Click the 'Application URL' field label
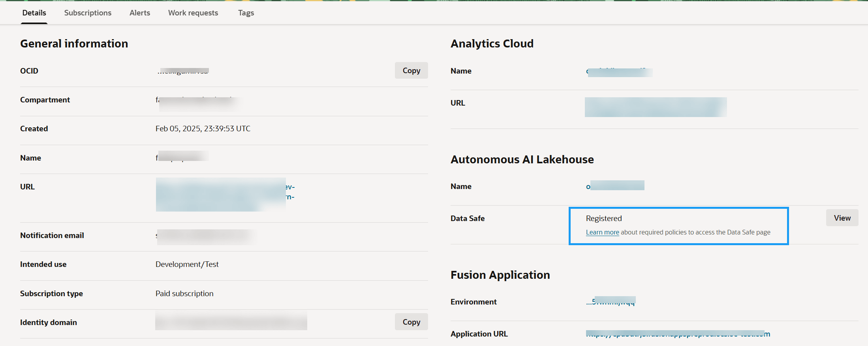868x346 pixels. (x=479, y=334)
